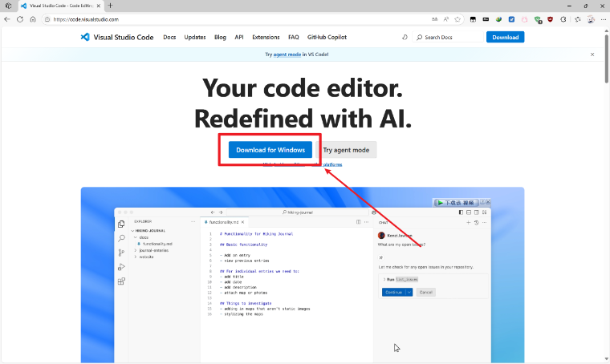The height and width of the screenshot is (364, 610).
Task: Click the scrollbar down arrow
Action: tap(607, 359)
